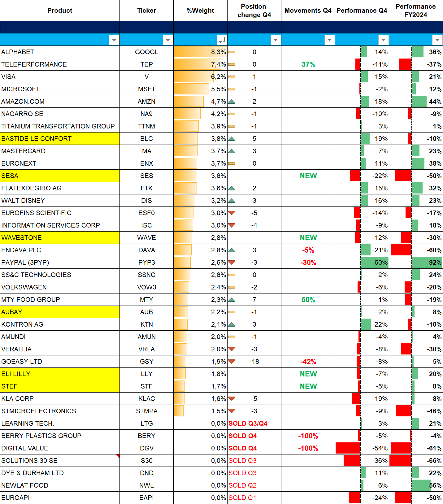Open the Performance Q4 filter dropdown
Image resolution: width=443 pixels, height=504 pixels.
click(383, 40)
